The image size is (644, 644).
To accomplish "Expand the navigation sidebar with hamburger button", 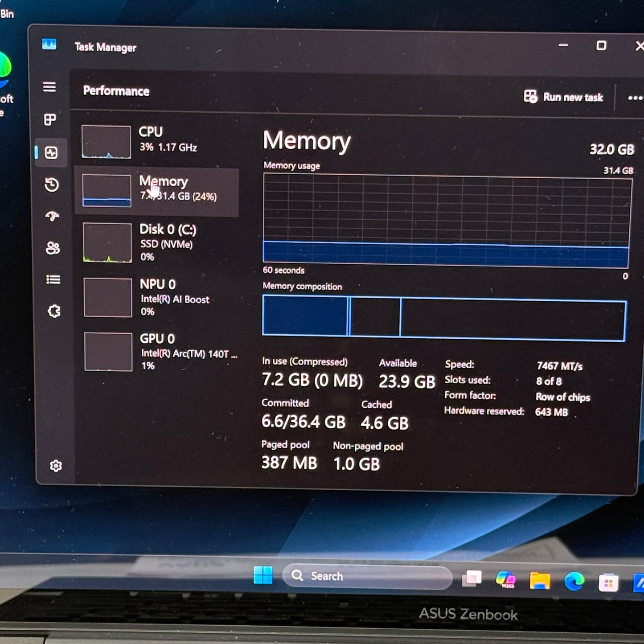I will (50, 87).
